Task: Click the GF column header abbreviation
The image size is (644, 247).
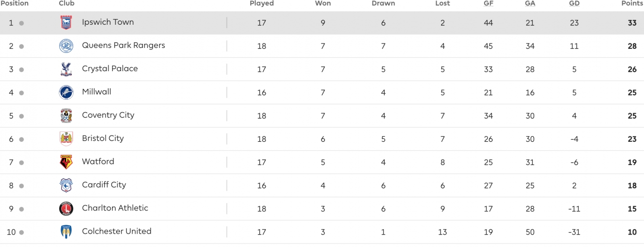Action: (x=488, y=3)
